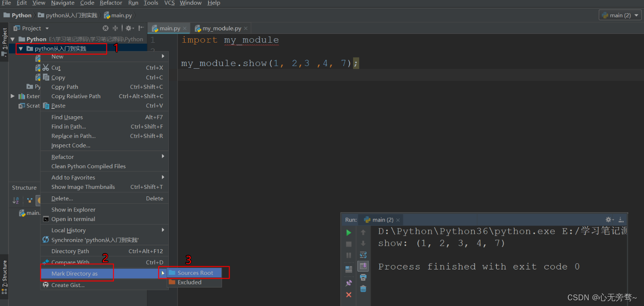The width and height of the screenshot is (644, 306).
Task: Select Show in Explorer entry
Action: 105,210
